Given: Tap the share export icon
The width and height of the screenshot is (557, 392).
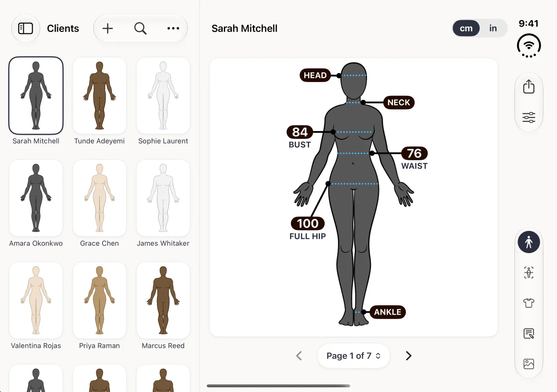Looking at the screenshot, I should [x=529, y=87].
